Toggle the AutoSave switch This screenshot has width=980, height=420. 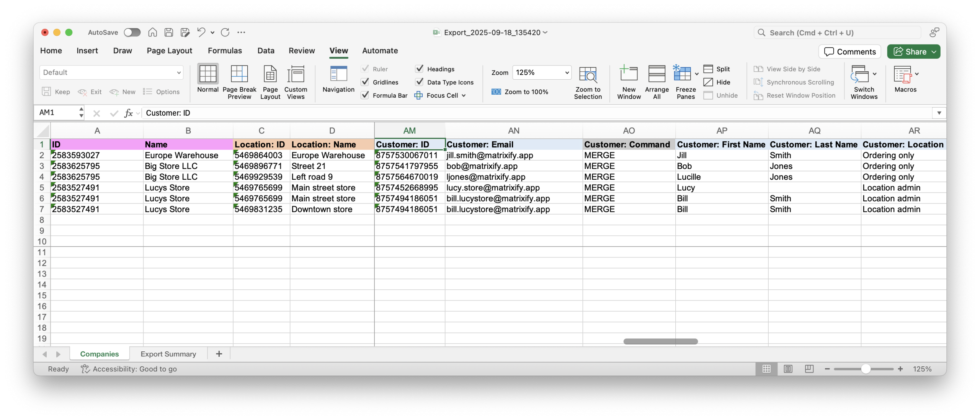pyautogui.click(x=132, y=33)
